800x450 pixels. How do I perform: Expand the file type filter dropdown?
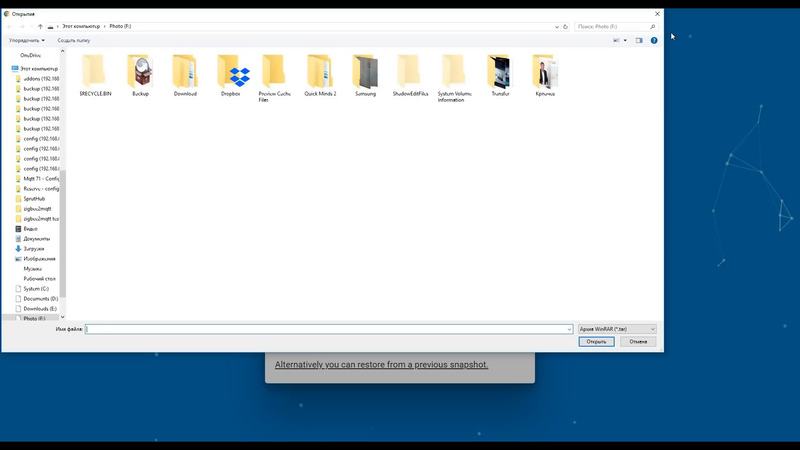coord(617,328)
